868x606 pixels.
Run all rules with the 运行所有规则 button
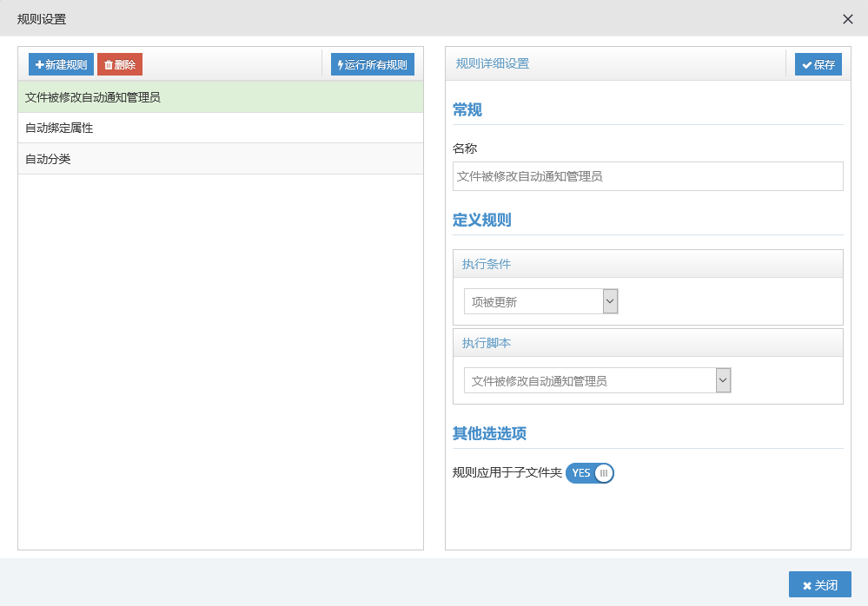point(372,64)
